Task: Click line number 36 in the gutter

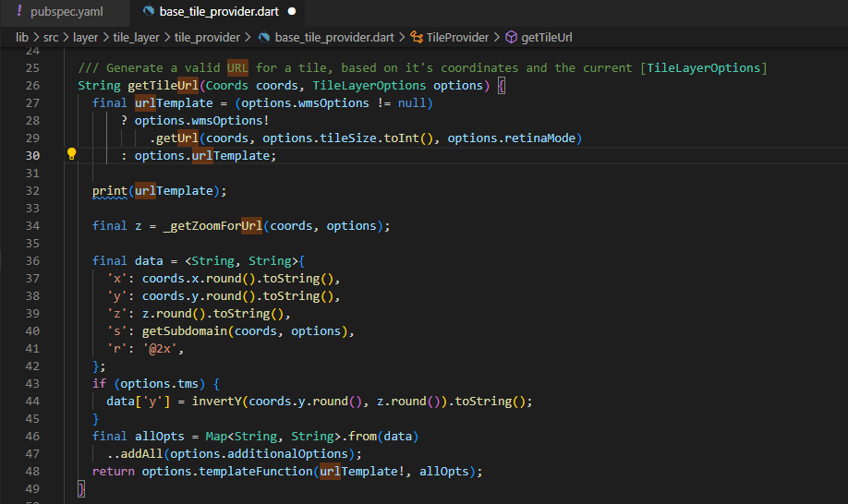Action: click(x=32, y=261)
